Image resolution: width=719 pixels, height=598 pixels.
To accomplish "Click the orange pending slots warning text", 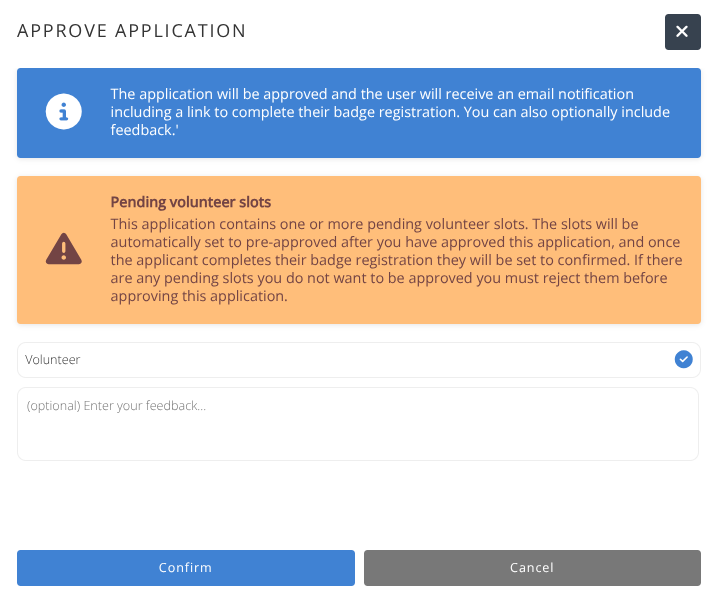I will 396,260.
